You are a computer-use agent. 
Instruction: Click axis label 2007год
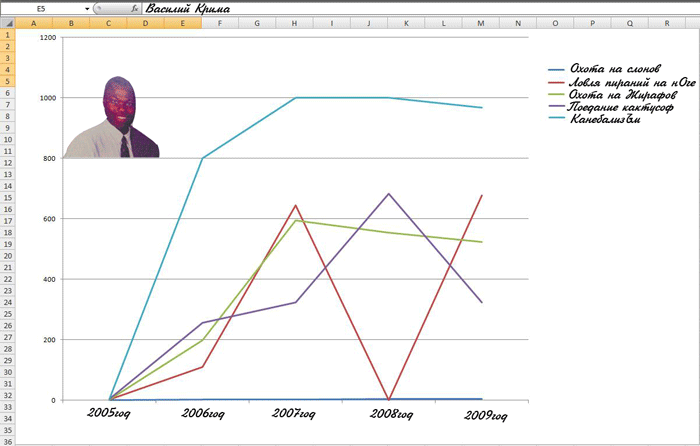293,414
